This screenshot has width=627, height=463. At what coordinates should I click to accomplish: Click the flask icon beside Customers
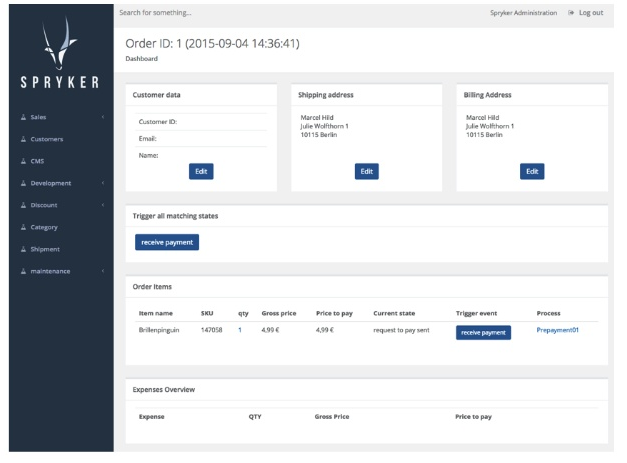tap(23, 139)
